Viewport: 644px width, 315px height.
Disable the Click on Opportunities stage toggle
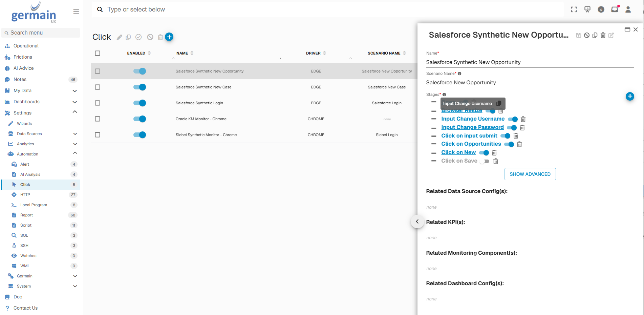coord(509,144)
